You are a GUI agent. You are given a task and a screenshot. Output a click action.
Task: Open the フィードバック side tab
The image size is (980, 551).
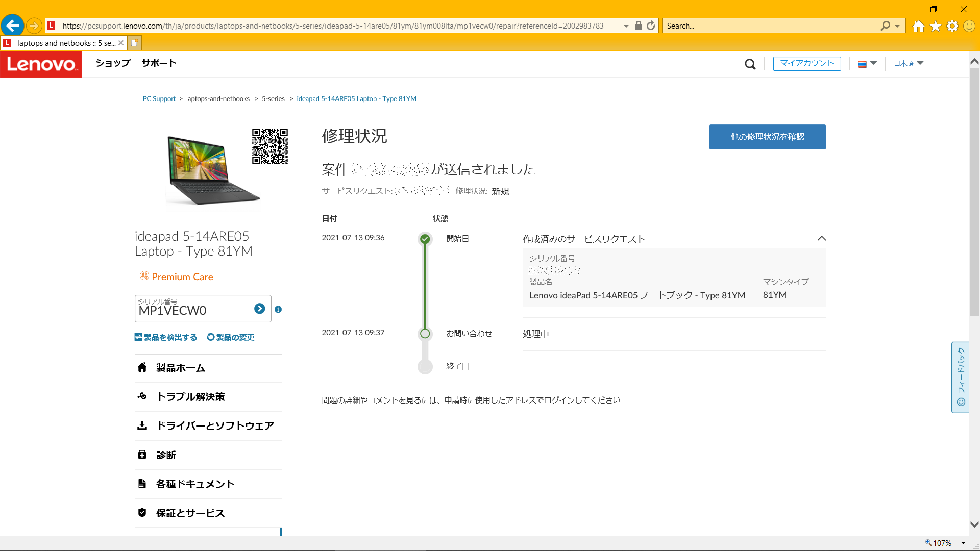pyautogui.click(x=961, y=377)
